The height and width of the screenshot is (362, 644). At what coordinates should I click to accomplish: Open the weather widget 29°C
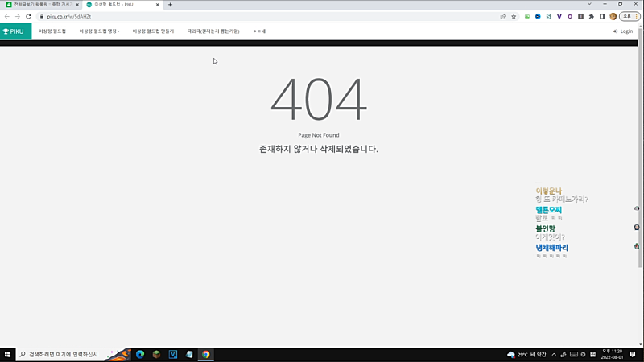pyautogui.click(x=527, y=354)
